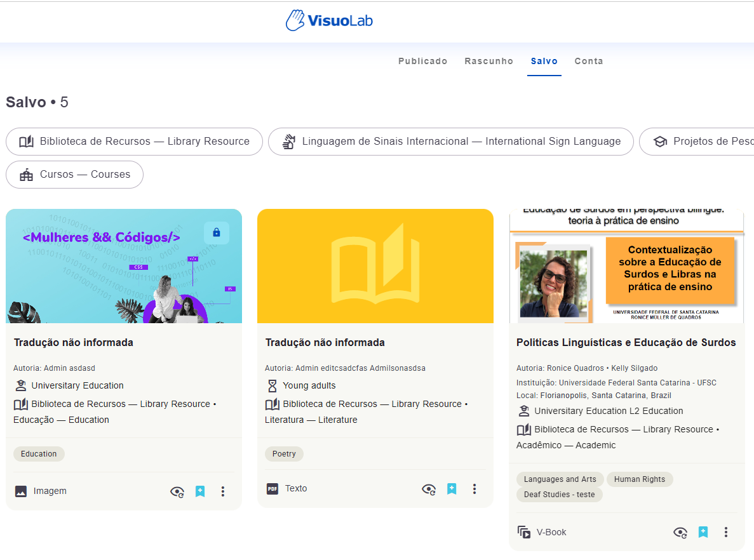
Task: Click the lock icon on Mulheres && Códigos thumbnail
Action: pyautogui.click(x=217, y=232)
